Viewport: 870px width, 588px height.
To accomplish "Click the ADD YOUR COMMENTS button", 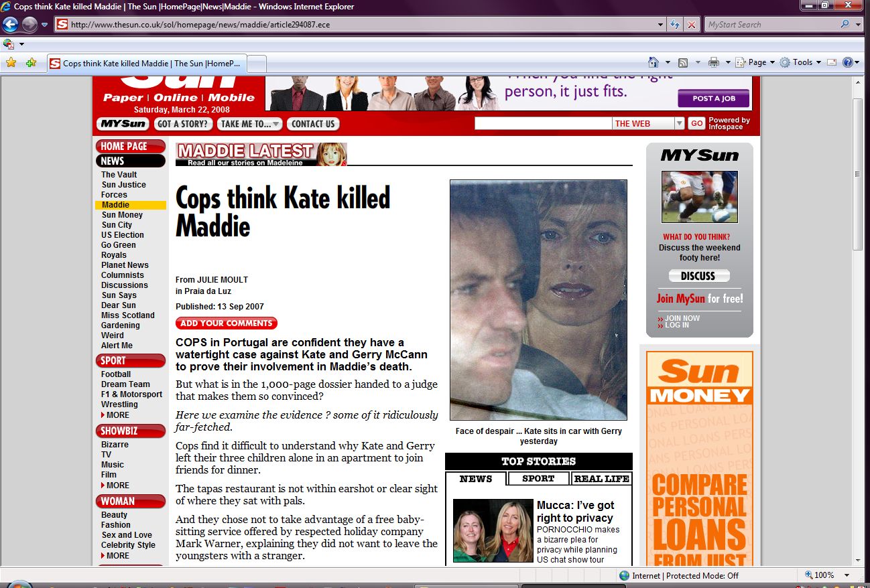I will tap(227, 323).
